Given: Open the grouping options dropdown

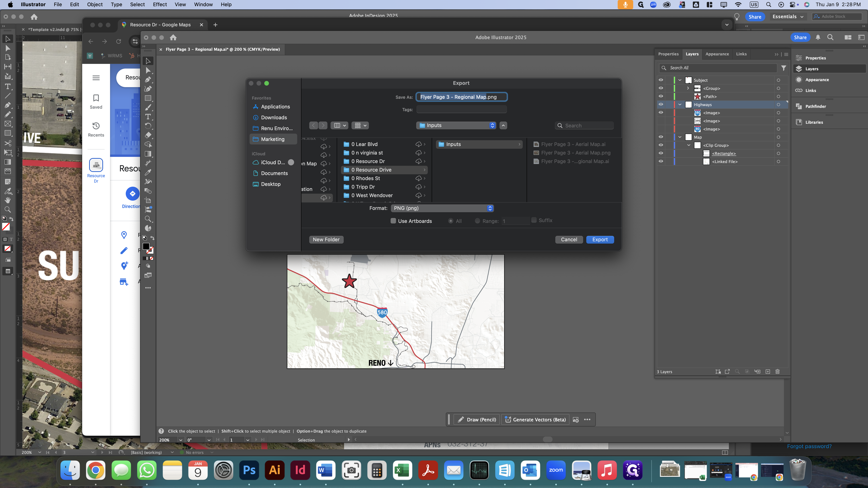Looking at the screenshot, I should click(360, 125).
